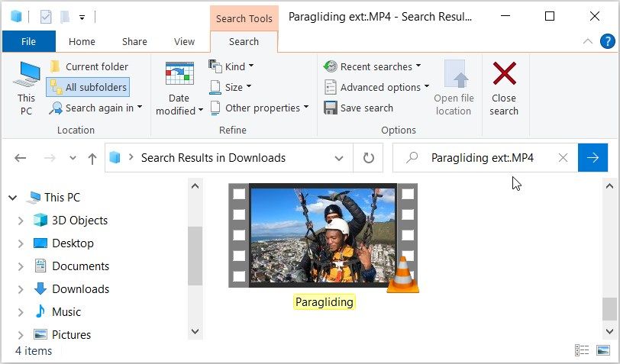Viewport: 620px width, 364px height.
Task: Open the File menu tab
Action: click(x=28, y=42)
